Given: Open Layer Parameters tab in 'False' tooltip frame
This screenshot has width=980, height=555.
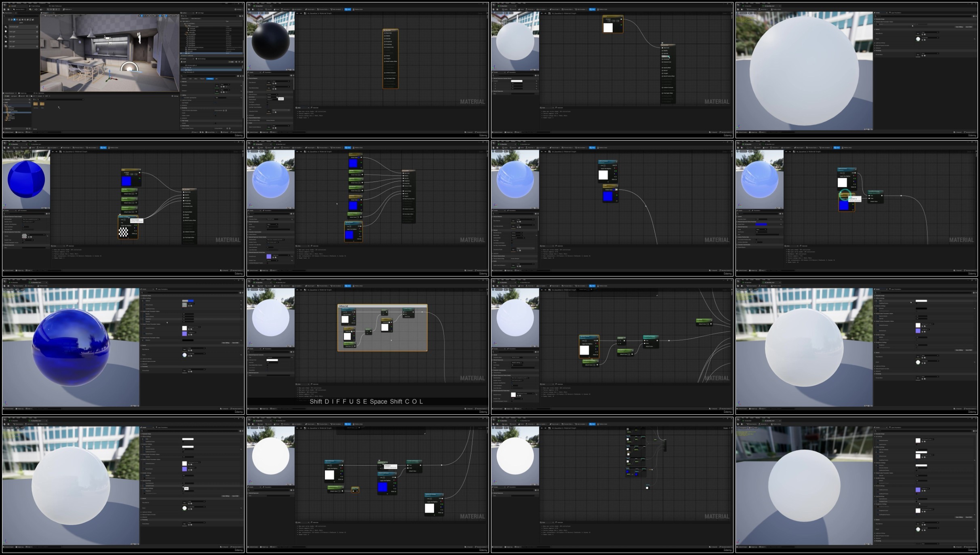Looking at the screenshot, I should click(162, 427).
